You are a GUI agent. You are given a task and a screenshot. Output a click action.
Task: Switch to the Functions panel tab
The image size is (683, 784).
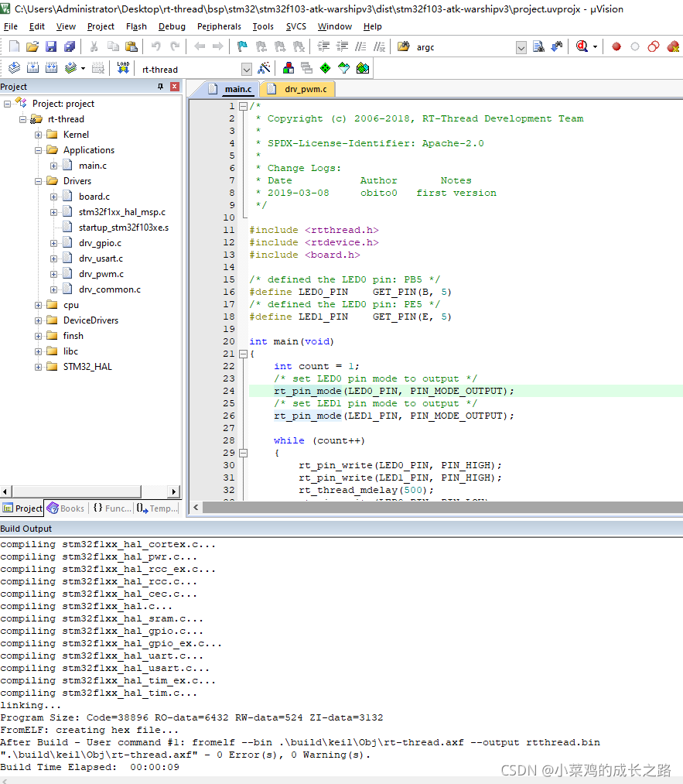pyautogui.click(x=112, y=508)
